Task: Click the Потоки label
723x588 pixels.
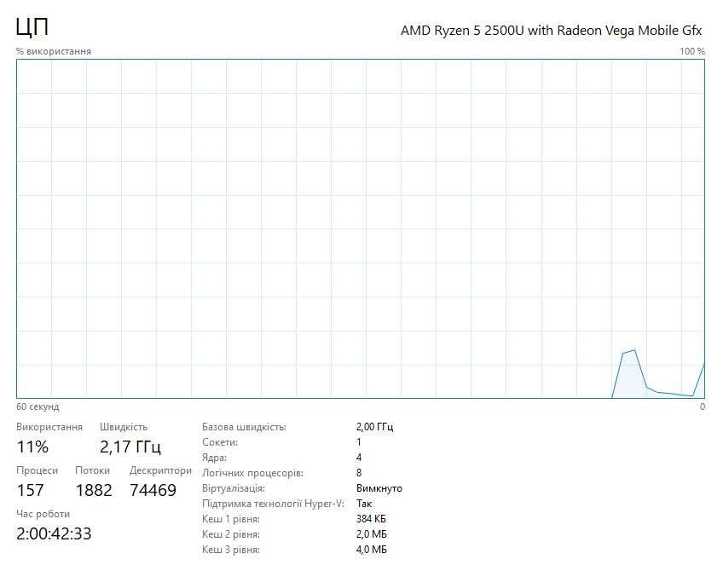Action: tap(92, 470)
